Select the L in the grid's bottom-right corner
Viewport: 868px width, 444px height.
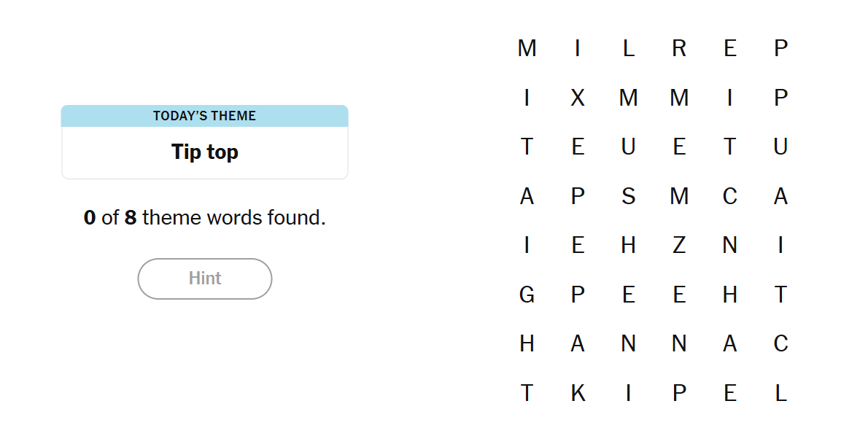click(x=780, y=394)
